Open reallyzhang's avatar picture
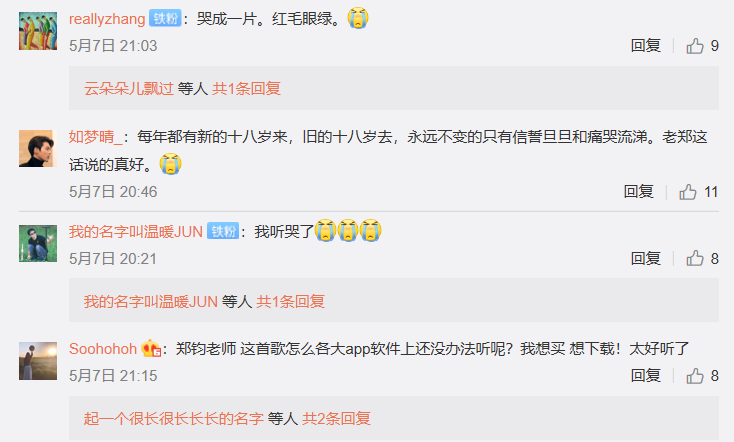Screen dimensions: 734x442 point(38,31)
